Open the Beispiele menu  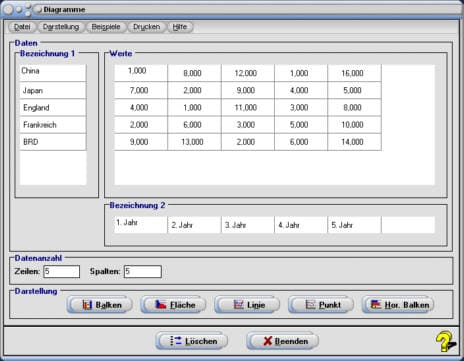106,27
